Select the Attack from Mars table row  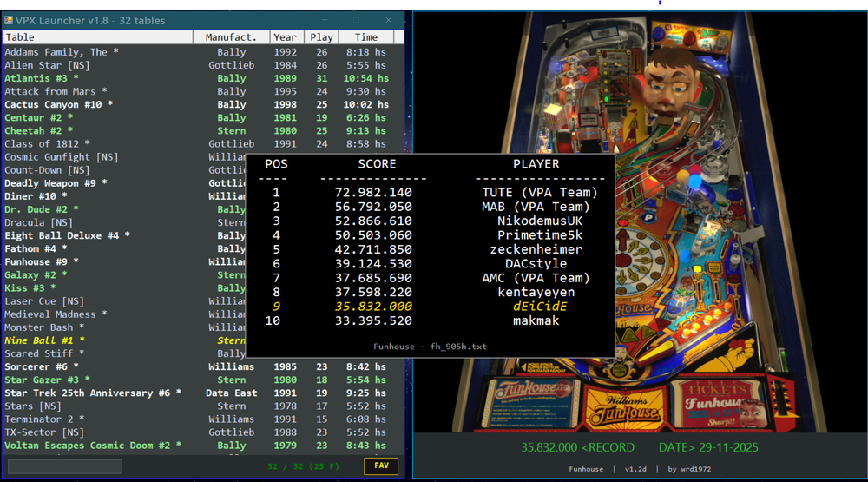point(203,91)
